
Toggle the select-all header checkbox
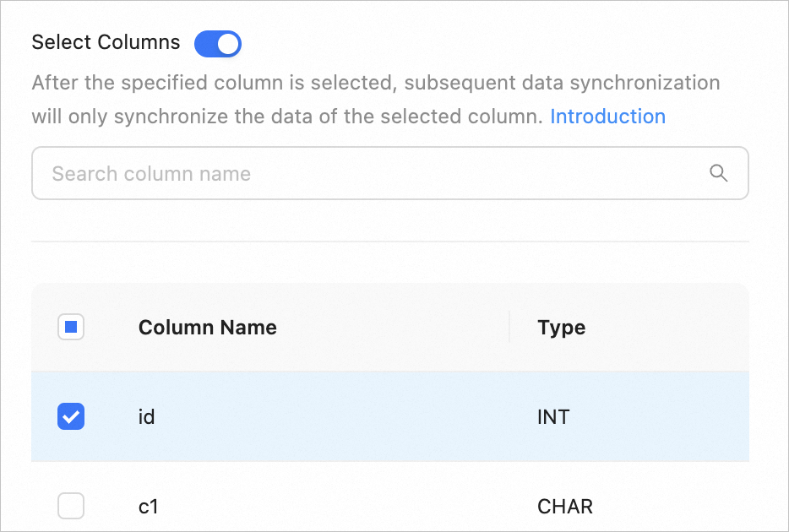click(71, 327)
